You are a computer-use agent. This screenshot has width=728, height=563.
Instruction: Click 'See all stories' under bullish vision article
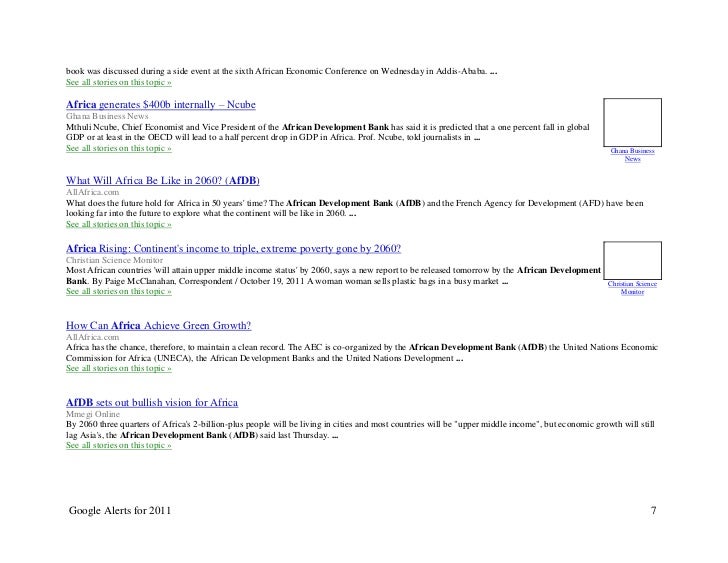pos(119,445)
